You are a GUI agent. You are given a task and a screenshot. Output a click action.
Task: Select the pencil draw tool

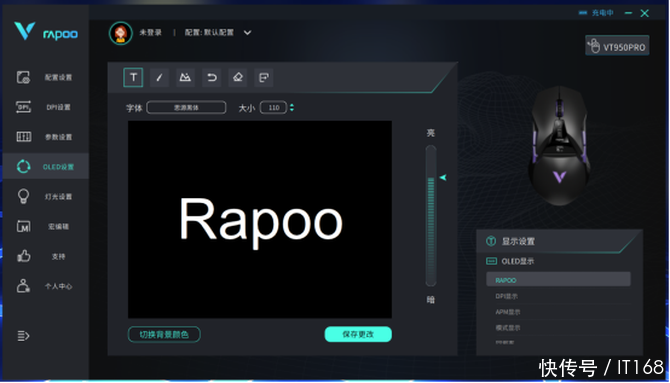[x=159, y=77]
